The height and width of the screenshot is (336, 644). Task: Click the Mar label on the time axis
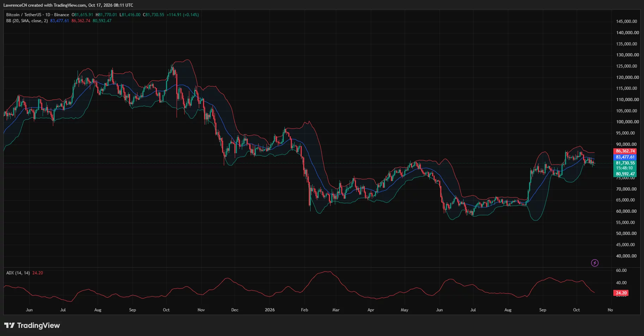click(x=336, y=310)
